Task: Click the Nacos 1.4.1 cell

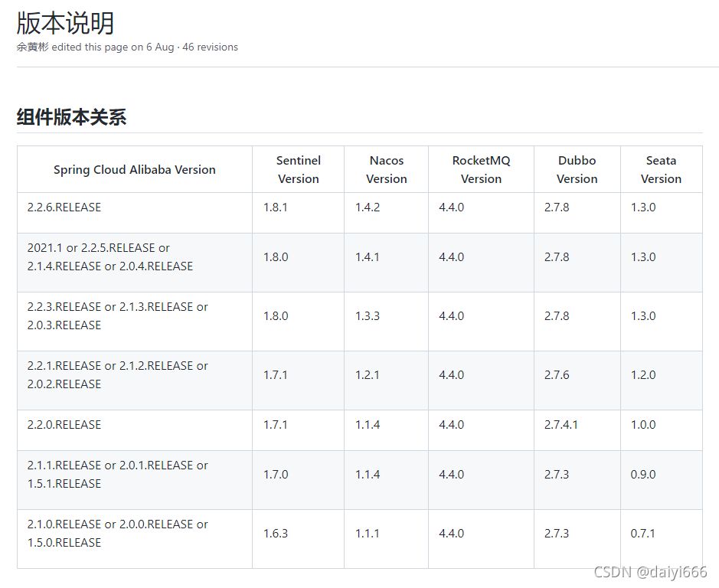Action: click(x=386, y=263)
